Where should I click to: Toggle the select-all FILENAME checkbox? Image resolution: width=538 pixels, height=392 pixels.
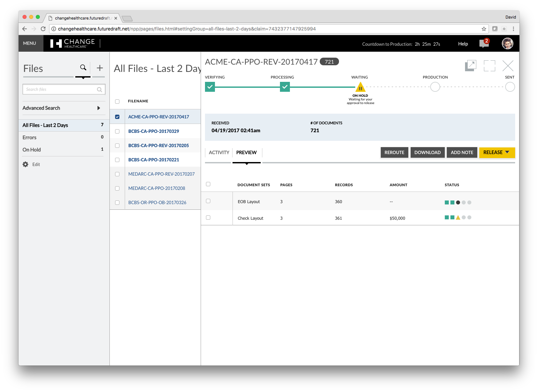click(x=117, y=101)
